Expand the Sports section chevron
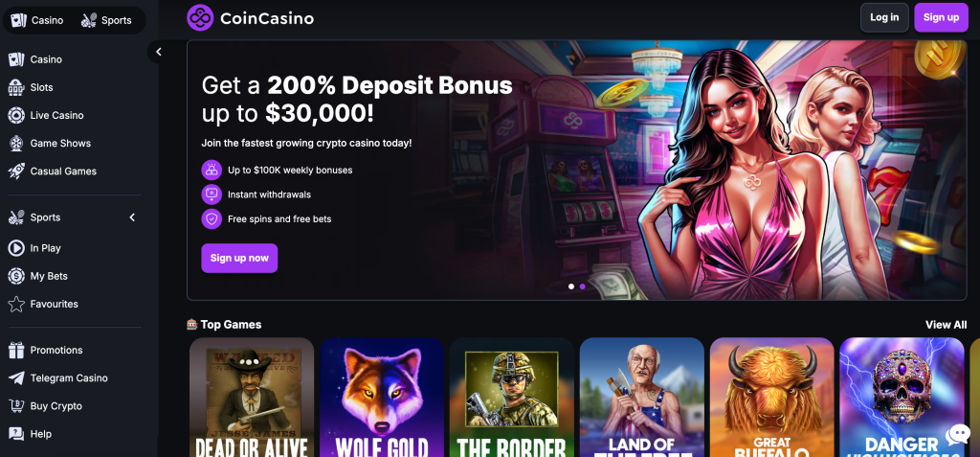The width and height of the screenshot is (980, 457). 132,217
